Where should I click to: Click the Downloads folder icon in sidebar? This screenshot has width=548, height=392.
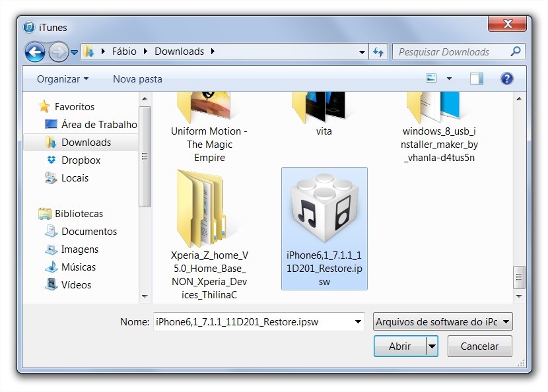click(51, 142)
